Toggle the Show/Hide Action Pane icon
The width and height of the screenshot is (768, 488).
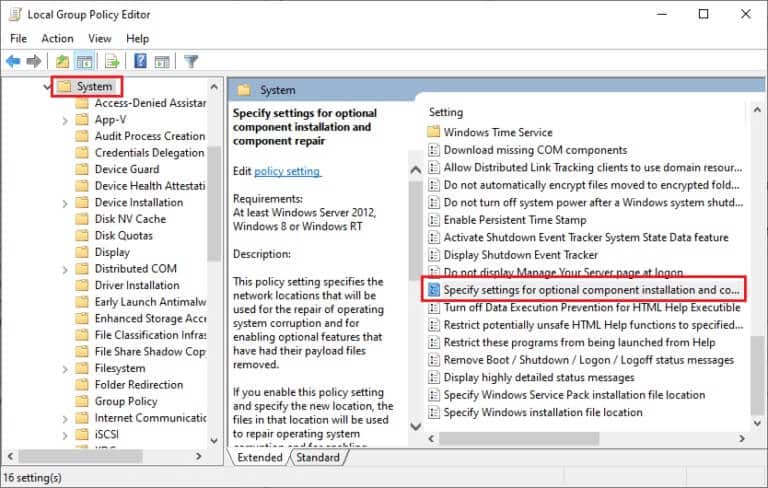162,62
